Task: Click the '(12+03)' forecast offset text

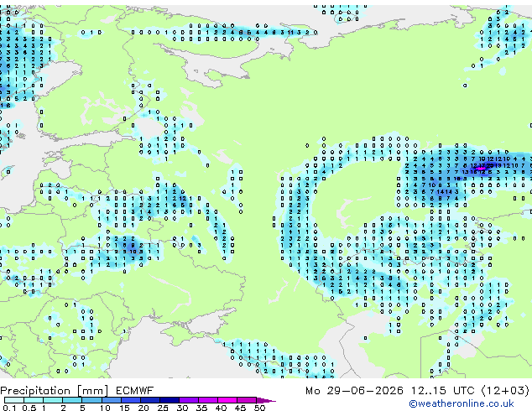Action: tap(505, 391)
